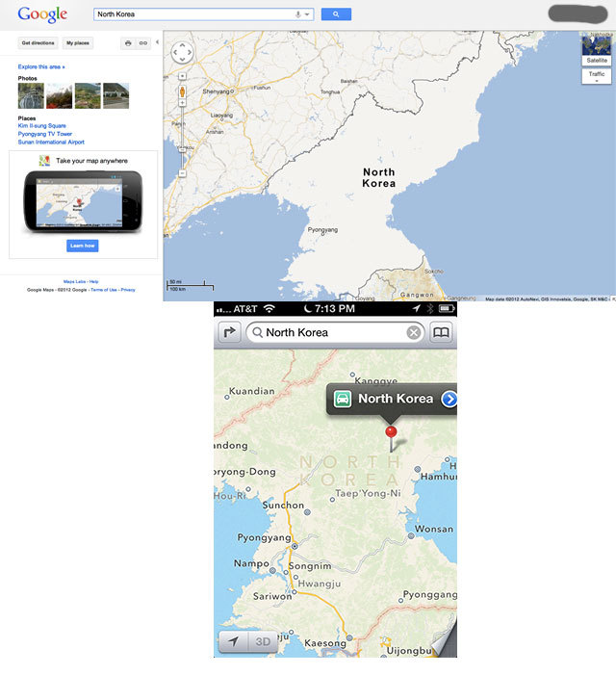Click the Shenyang label on Google map
The height and width of the screenshot is (675, 616).
point(217,91)
